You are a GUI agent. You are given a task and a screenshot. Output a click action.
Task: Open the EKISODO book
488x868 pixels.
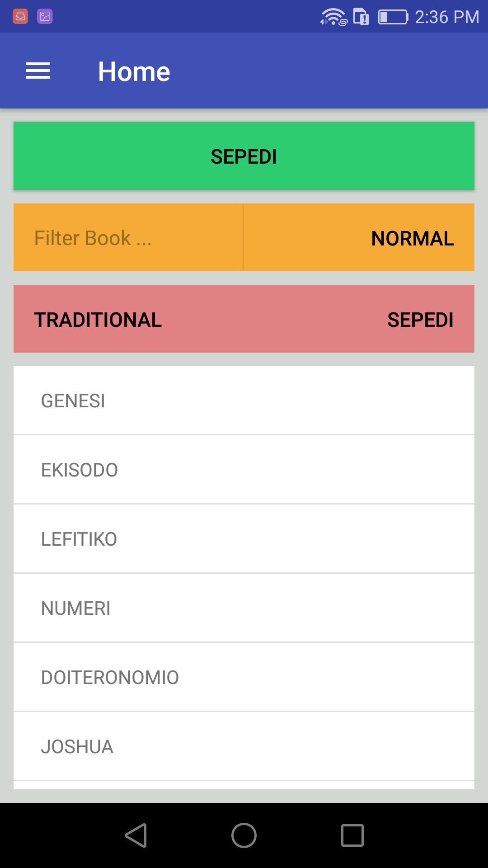(x=244, y=470)
